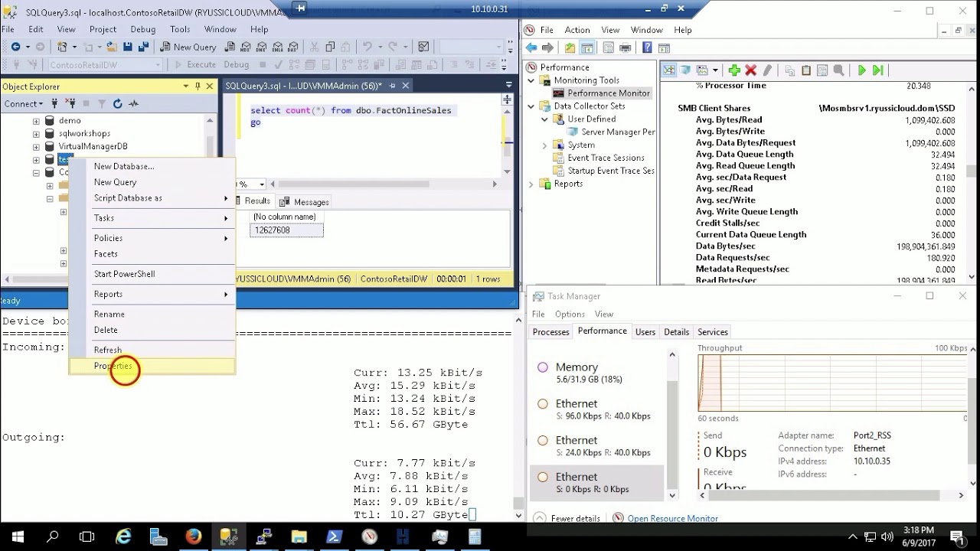The image size is (980, 551).
Task: Click the Back arrow in Performance window toolbar
Action: click(531, 47)
